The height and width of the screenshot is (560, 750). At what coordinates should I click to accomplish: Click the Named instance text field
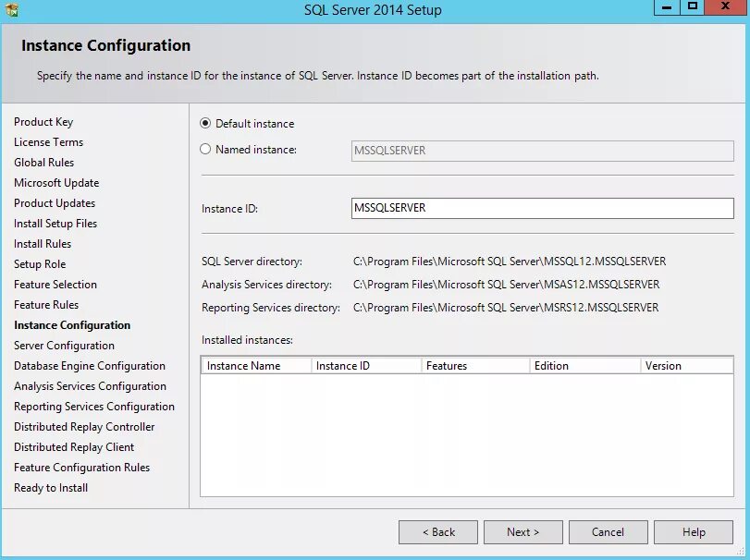(543, 151)
